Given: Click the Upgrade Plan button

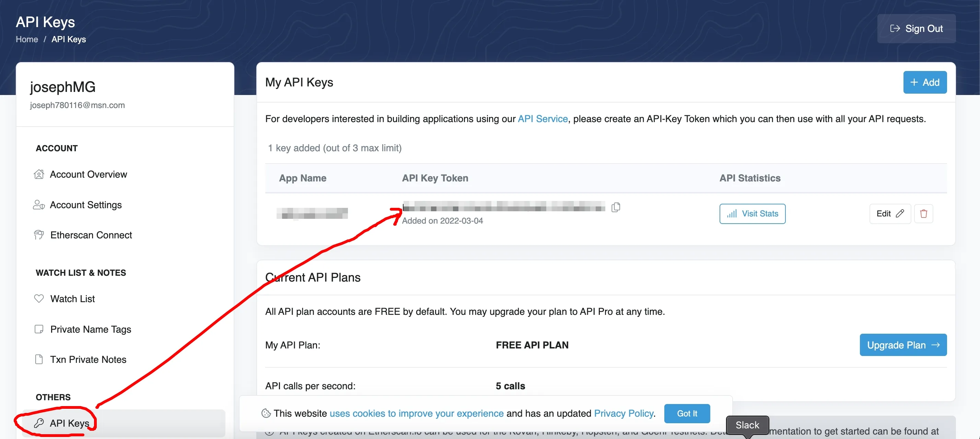Looking at the screenshot, I should pos(903,345).
